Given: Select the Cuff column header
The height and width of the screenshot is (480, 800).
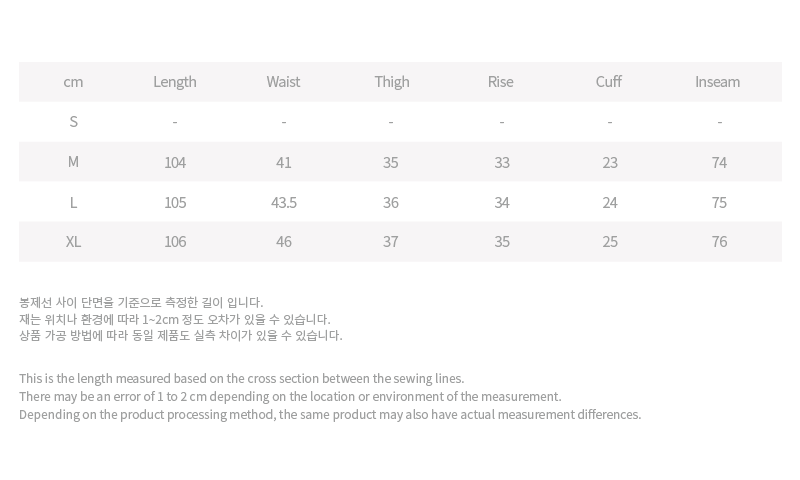Looking at the screenshot, I should point(609,82).
